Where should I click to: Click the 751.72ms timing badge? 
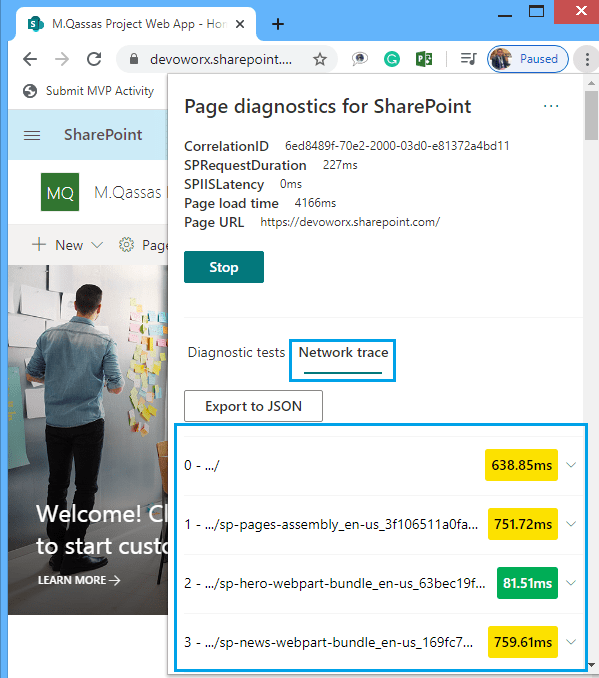coord(523,524)
